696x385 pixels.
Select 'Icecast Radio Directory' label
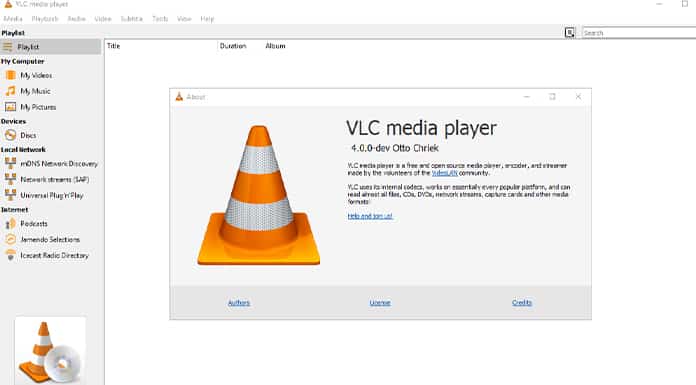(55, 255)
